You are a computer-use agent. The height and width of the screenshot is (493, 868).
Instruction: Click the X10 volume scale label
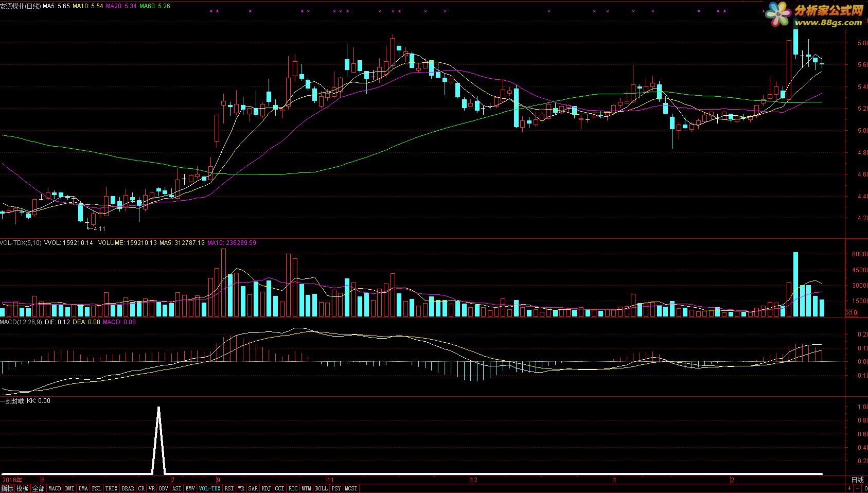[x=852, y=312]
